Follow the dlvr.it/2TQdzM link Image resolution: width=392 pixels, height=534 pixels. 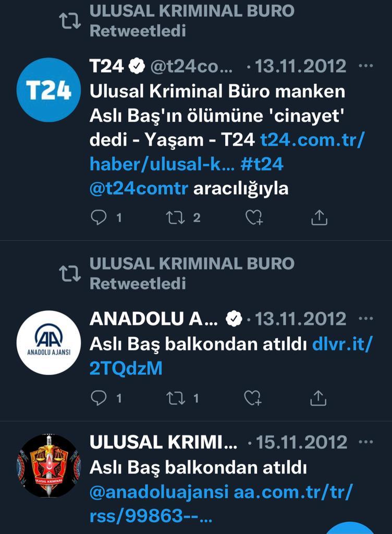231,356
